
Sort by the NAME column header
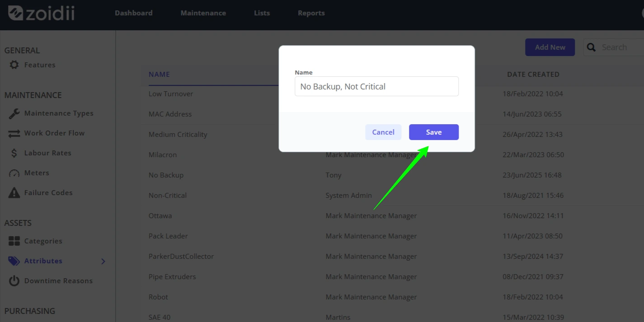pos(159,75)
